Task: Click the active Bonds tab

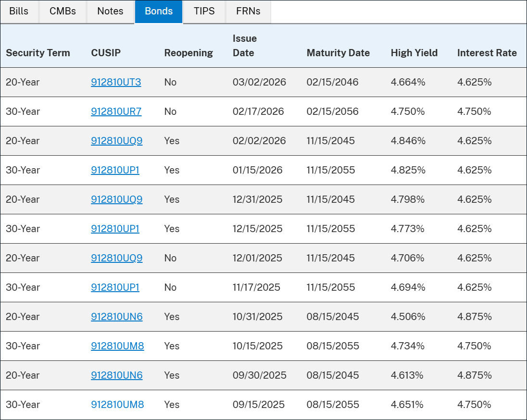Action: (159, 11)
